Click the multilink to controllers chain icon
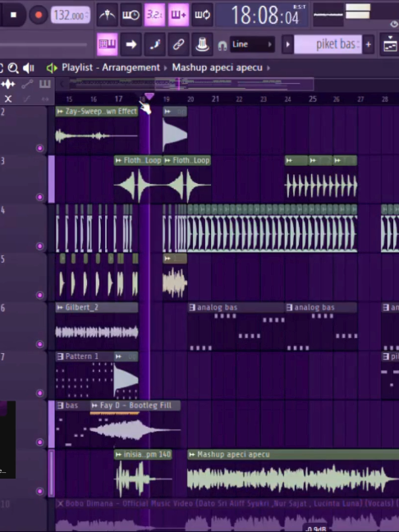Viewport: 399px width, 532px height. [178, 44]
